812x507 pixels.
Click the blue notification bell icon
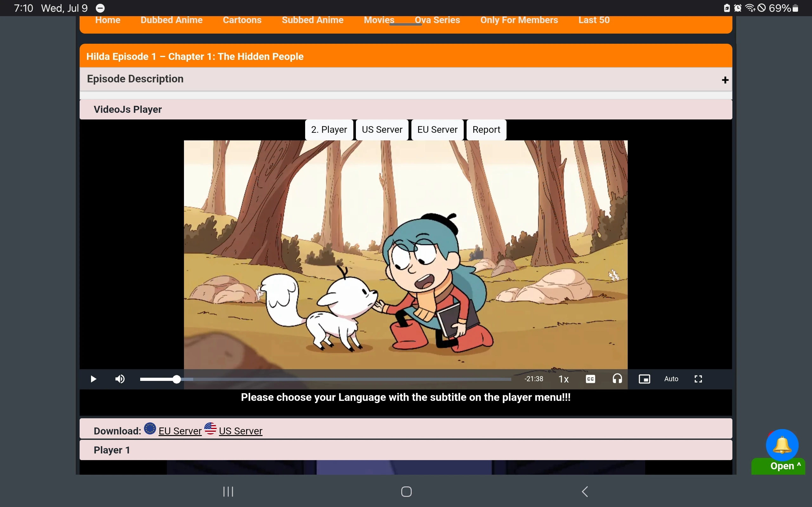pos(782,445)
